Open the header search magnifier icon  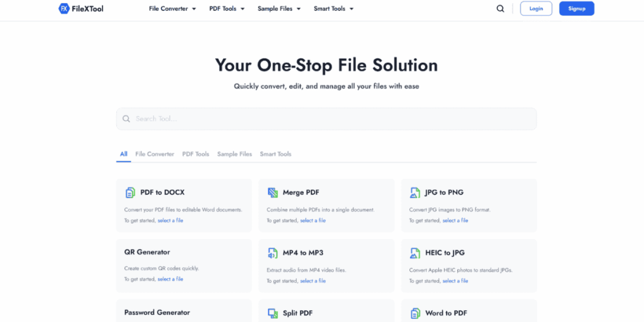[500, 9]
